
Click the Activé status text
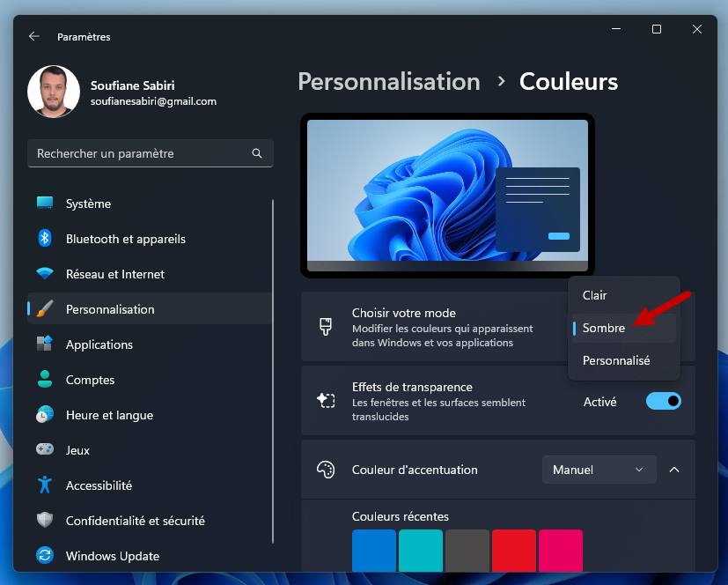(x=599, y=402)
